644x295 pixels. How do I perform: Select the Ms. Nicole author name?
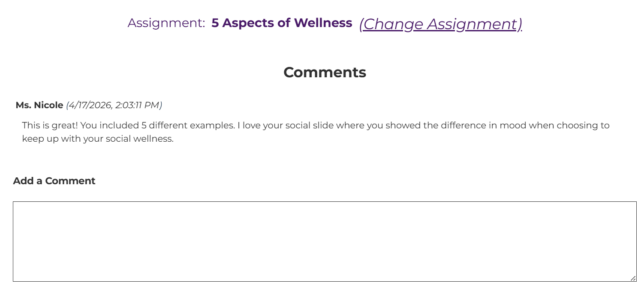[x=39, y=105]
